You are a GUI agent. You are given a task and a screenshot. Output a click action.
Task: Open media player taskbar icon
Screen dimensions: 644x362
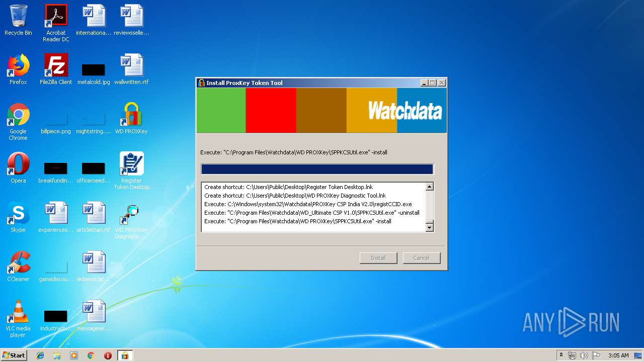coord(74,355)
